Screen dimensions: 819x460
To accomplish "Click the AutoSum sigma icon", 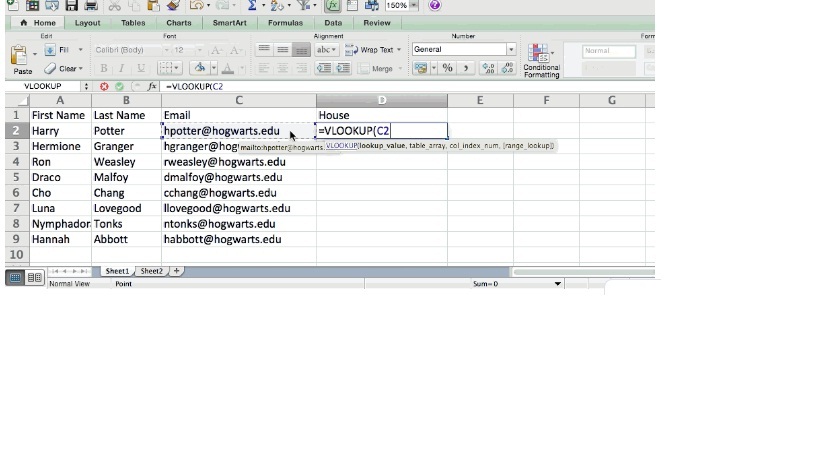I will [252, 6].
